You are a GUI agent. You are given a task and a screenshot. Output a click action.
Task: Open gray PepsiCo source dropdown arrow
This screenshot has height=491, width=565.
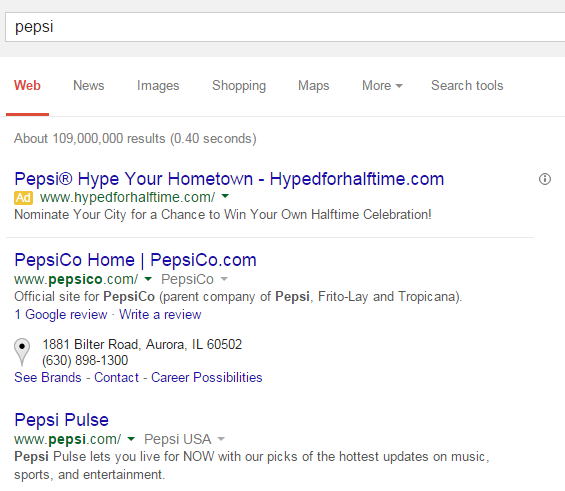click(224, 279)
